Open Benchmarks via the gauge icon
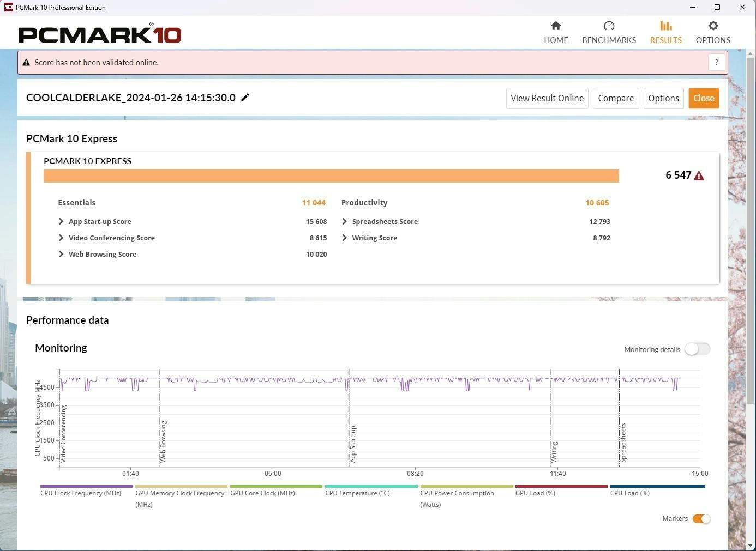Image resolution: width=756 pixels, height=551 pixels. (x=609, y=26)
